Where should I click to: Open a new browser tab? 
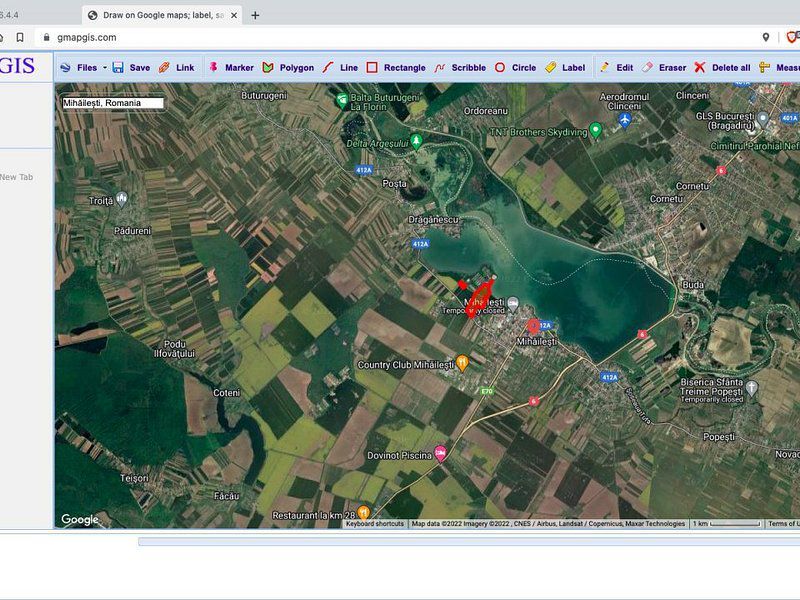pos(255,15)
